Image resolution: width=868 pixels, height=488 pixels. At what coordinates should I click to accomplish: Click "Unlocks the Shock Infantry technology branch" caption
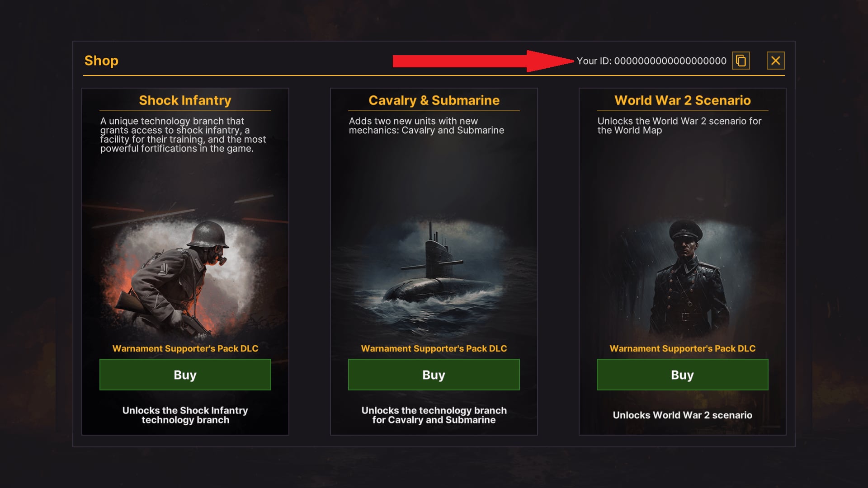tap(185, 415)
